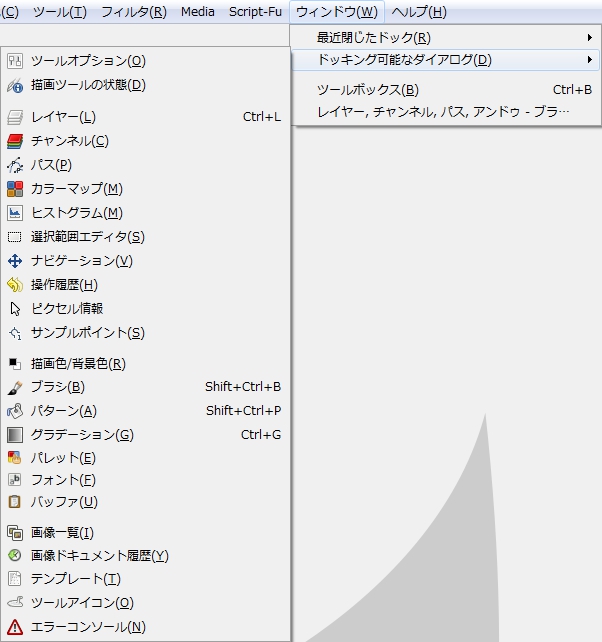Click the エラーコンソール(N) label
Screen dimensions: 602x642
[x=88, y=627]
